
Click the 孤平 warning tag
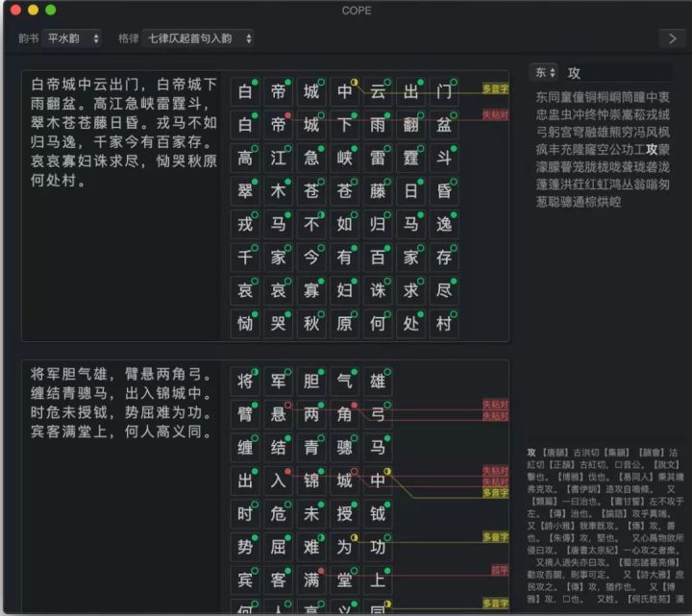pyautogui.click(x=500, y=570)
